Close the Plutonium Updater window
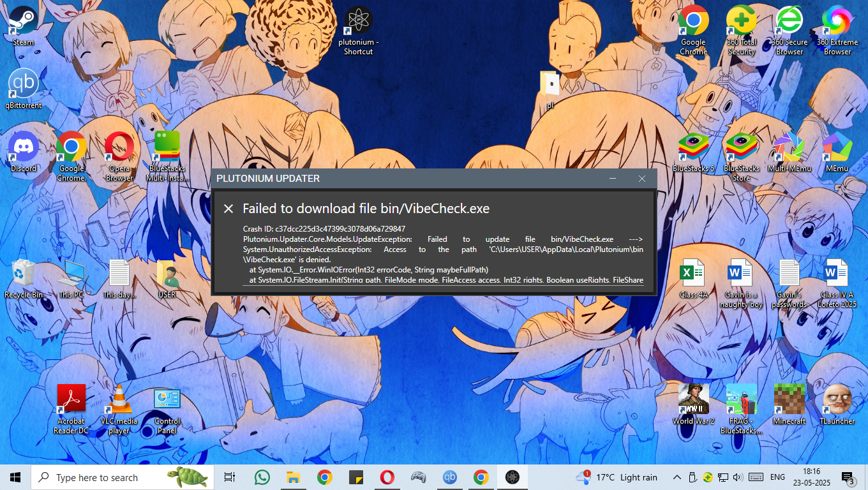The height and width of the screenshot is (490, 868). (x=642, y=179)
